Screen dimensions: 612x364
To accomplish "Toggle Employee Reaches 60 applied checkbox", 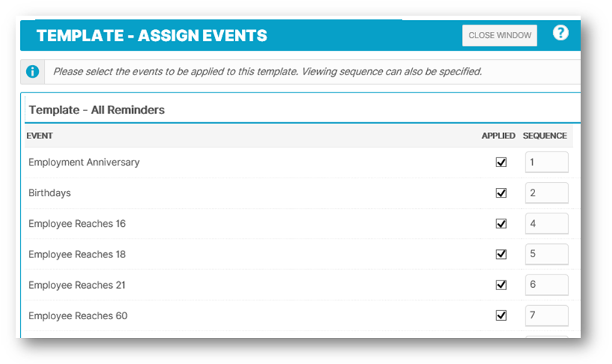I will [501, 316].
